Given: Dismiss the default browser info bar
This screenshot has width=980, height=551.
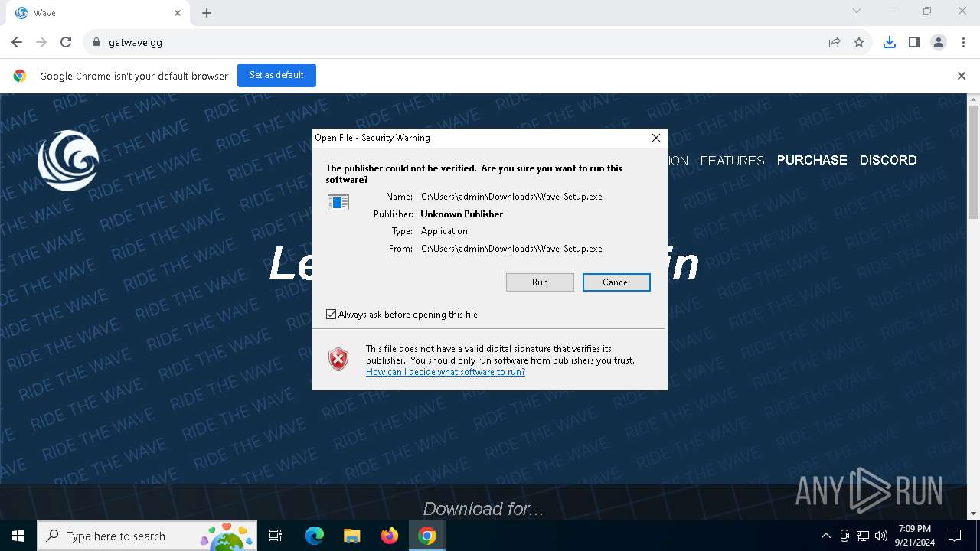Looking at the screenshot, I should (962, 76).
